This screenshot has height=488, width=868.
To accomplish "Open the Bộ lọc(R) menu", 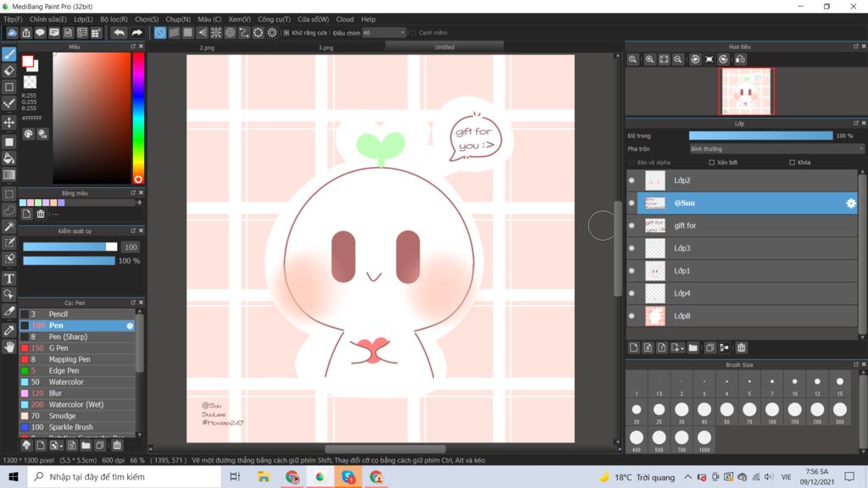I will (x=114, y=19).
